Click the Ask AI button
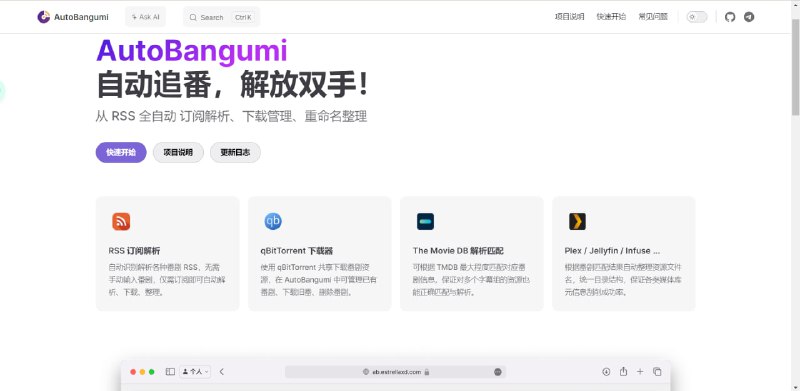800x391 pixels. (145, 17)
